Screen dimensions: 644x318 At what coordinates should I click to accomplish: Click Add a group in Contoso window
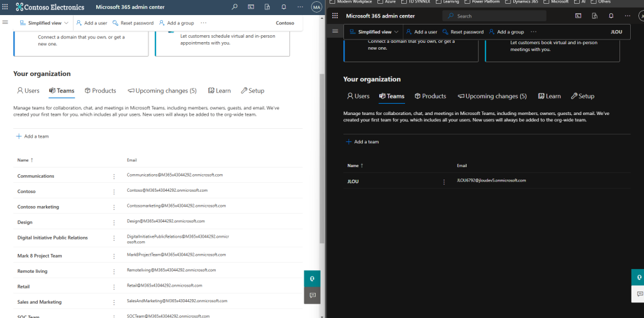[x=177, y=23]
